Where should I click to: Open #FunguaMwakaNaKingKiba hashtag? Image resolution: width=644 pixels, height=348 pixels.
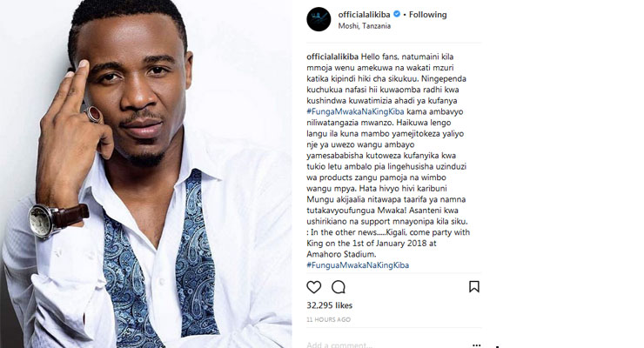coord(358,265)
